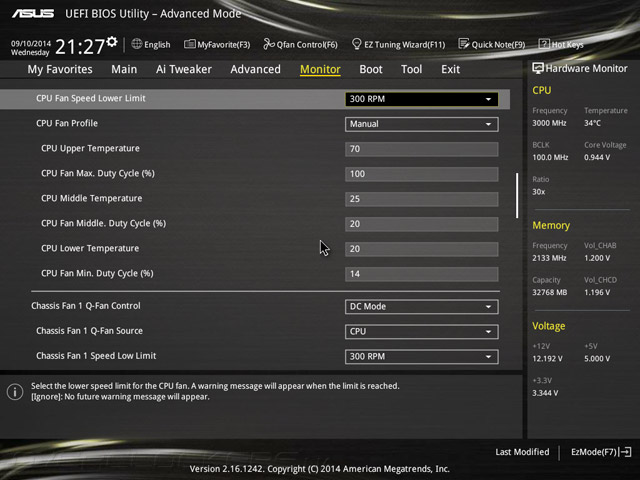Viewport: 640px width, 480px height.
Task: Click the EzMode exit arrow icon
Action: click(625, 452)
